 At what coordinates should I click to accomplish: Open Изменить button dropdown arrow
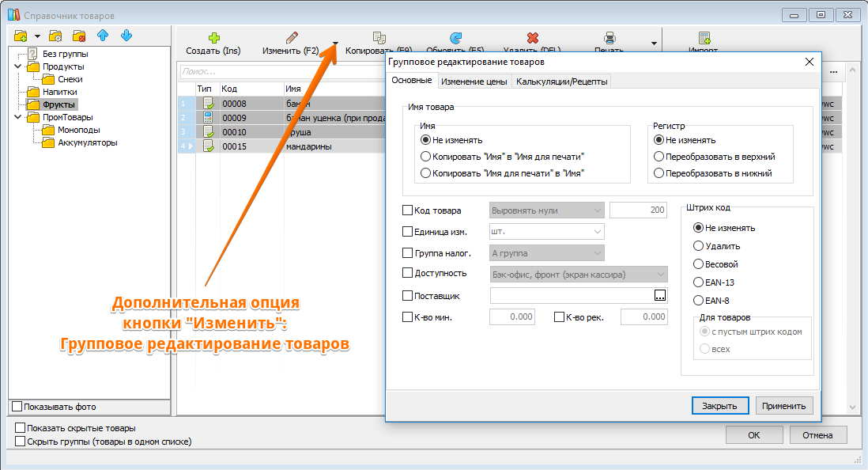coord(335,44)
